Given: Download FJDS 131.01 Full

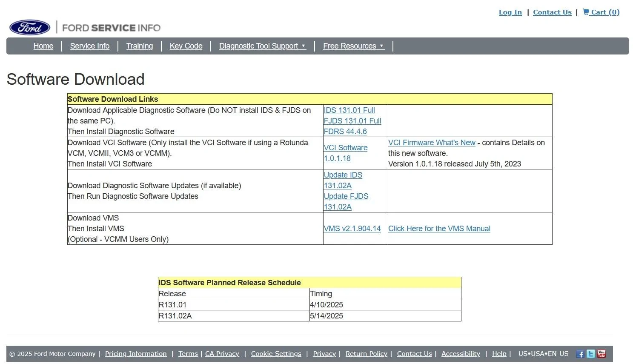Looking at the screenshot, I should coord(352,121).
